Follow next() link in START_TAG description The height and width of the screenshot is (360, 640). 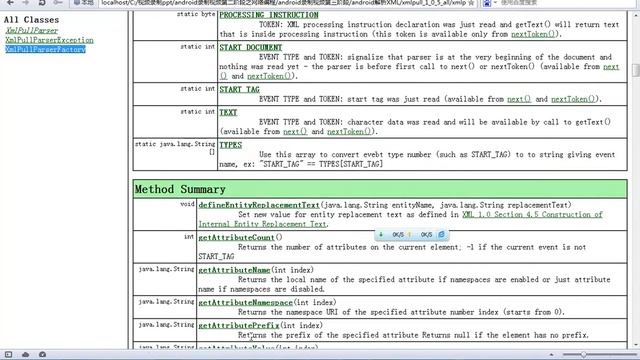pyautogui.click(x=519, y=99)
